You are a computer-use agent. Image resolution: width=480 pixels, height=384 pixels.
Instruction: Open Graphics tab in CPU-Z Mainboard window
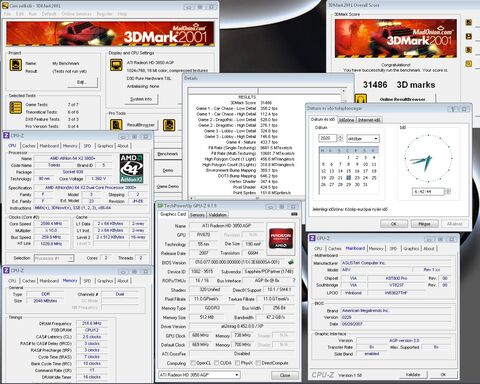coord(411,248)
